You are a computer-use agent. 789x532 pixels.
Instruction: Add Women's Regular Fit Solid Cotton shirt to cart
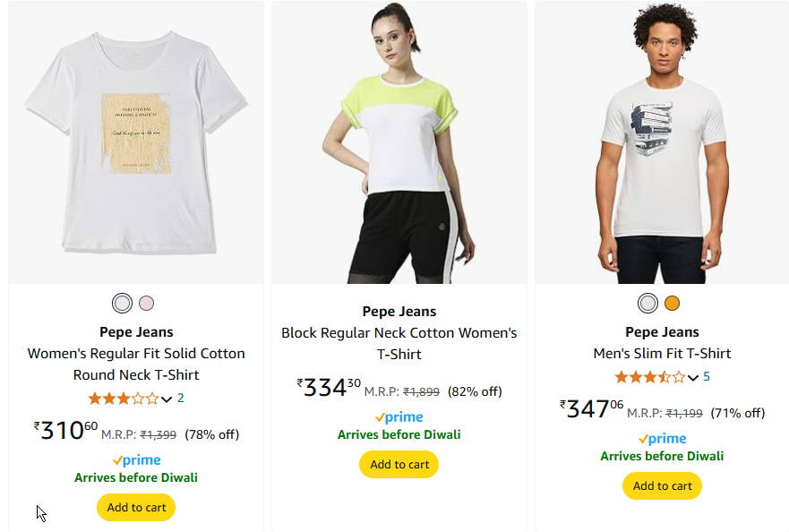136,507
